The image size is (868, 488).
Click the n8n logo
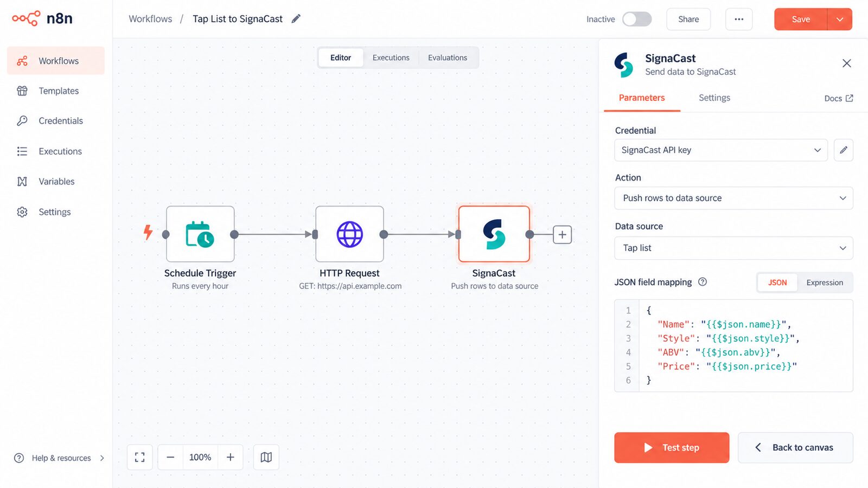(x=42, y=18)
